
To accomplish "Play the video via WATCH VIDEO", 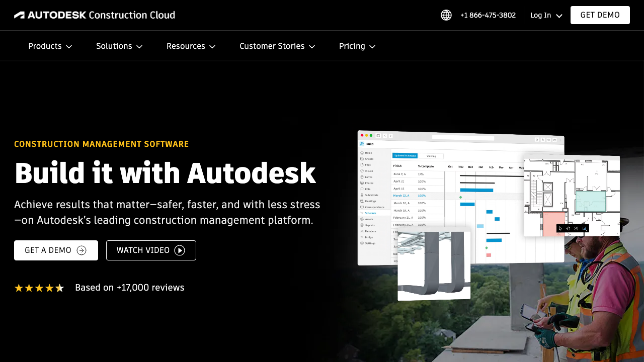I will pyautogui.click(x=151, y=250).
